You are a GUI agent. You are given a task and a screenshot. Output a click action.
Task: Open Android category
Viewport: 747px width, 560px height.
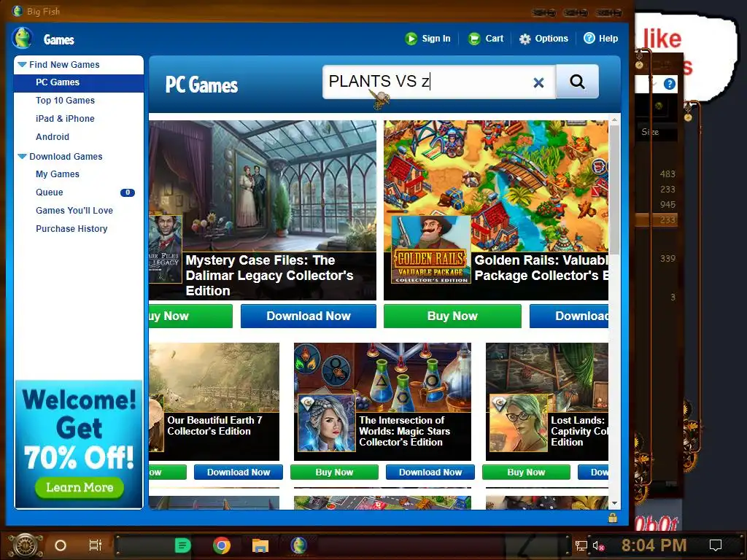(x=53, y=137)
